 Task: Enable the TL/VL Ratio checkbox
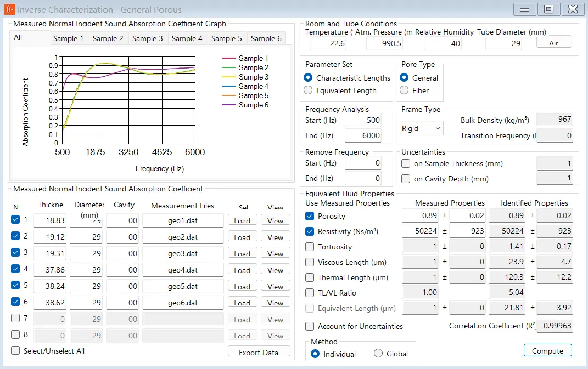pyautogui.click(x=310, y=293)
